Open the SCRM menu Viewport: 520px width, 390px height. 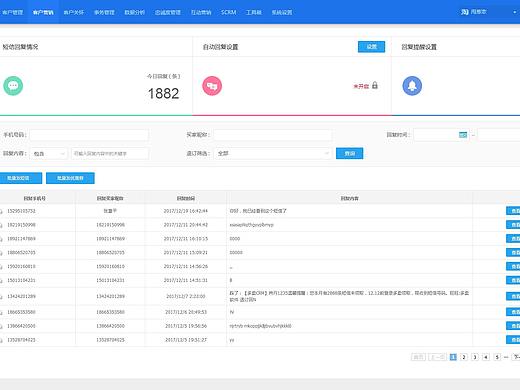[228, 12]
